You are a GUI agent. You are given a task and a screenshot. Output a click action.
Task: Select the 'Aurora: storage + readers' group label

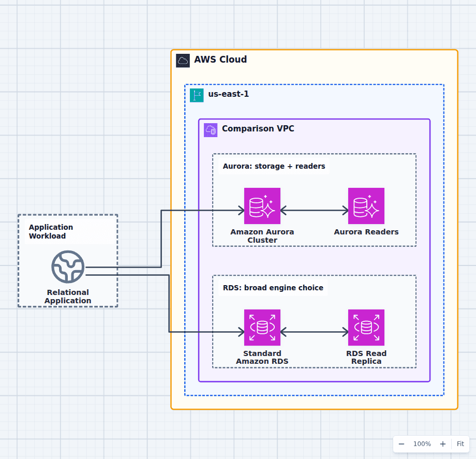274,166
